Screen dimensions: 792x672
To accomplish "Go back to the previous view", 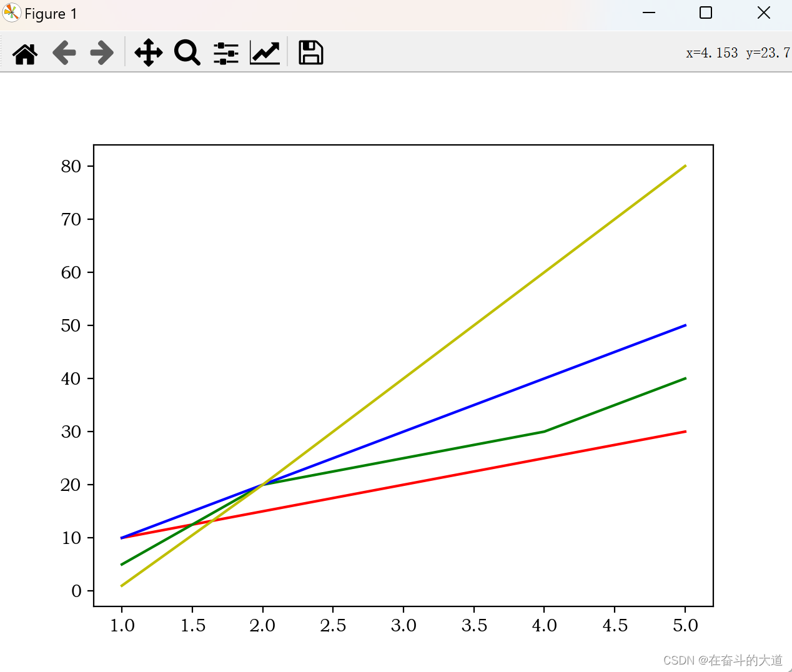I will coord(64,53).
